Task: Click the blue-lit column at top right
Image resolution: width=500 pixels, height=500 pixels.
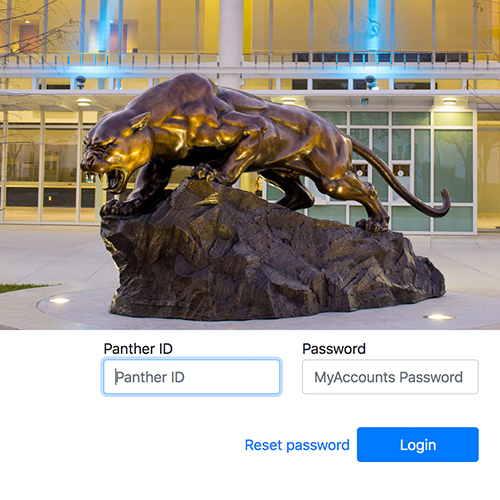Action: point(372,28)
